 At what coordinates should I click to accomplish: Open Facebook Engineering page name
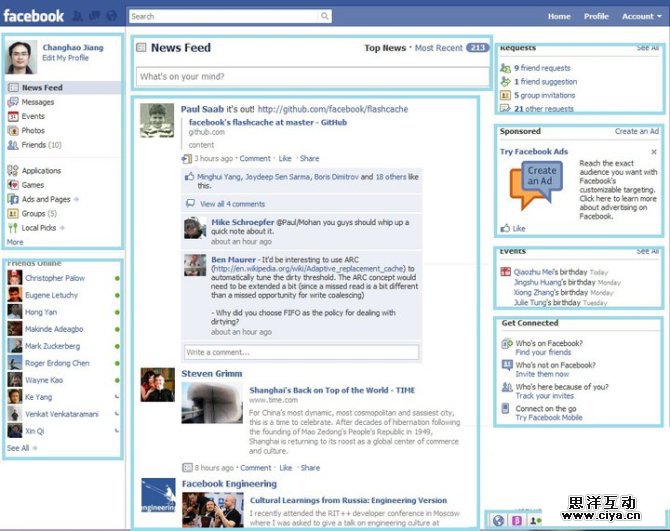[229, 484]
